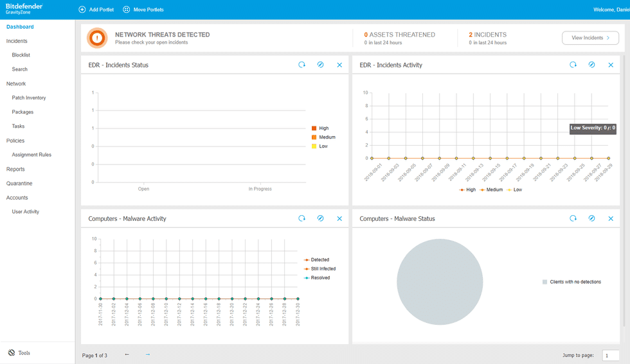Click the Open category on Incidents Status axis
Screen dimensions: 630x364
(x=143, y=189)
